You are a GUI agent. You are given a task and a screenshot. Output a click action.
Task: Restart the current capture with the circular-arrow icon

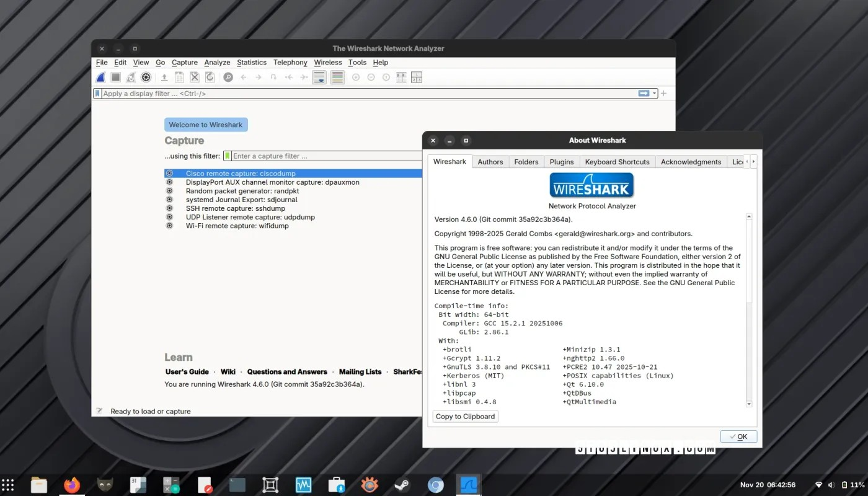(131, 77)
